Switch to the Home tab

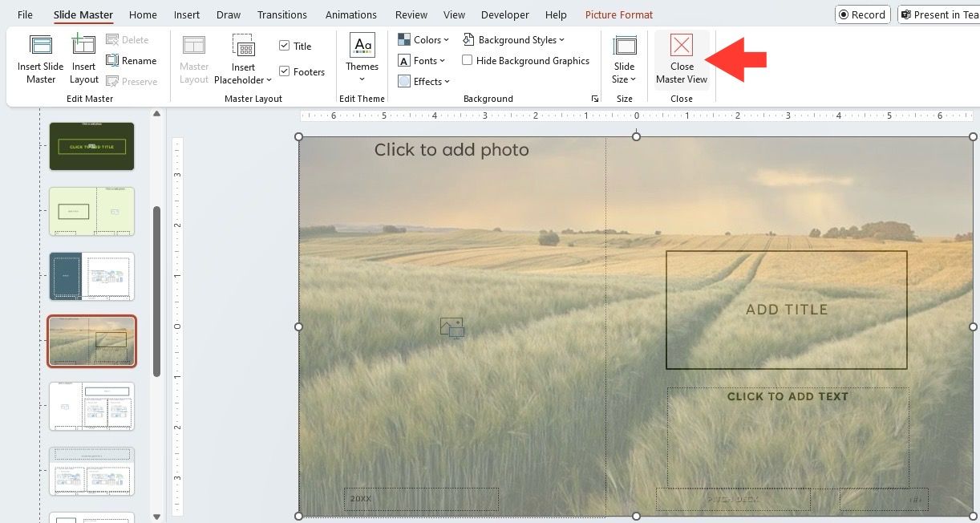coord(143,14)
